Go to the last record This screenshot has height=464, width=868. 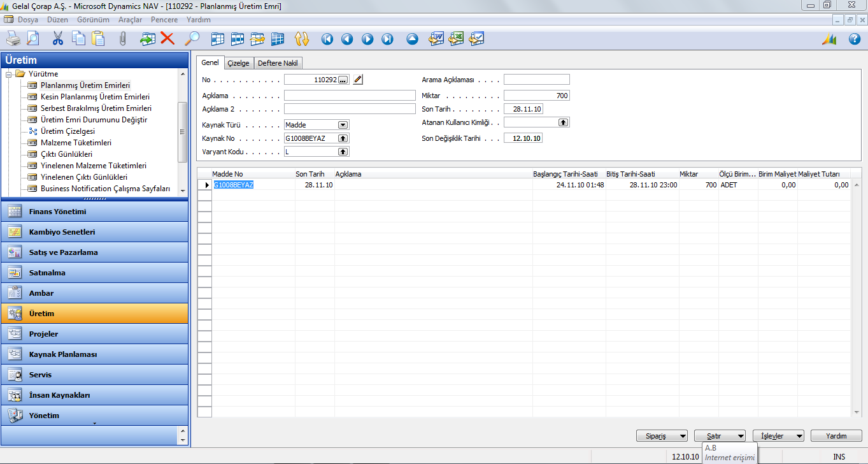click(387, 39)
